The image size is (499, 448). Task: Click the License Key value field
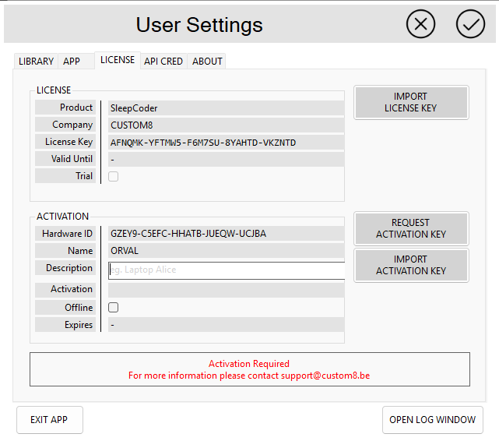click(226, 143)
